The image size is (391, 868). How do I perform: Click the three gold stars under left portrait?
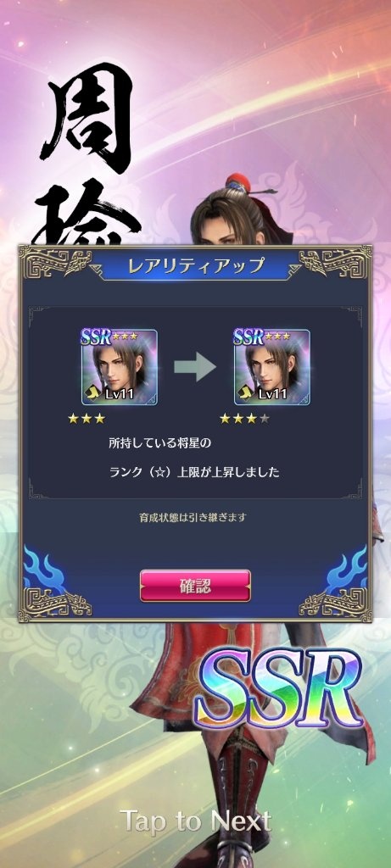87,419
